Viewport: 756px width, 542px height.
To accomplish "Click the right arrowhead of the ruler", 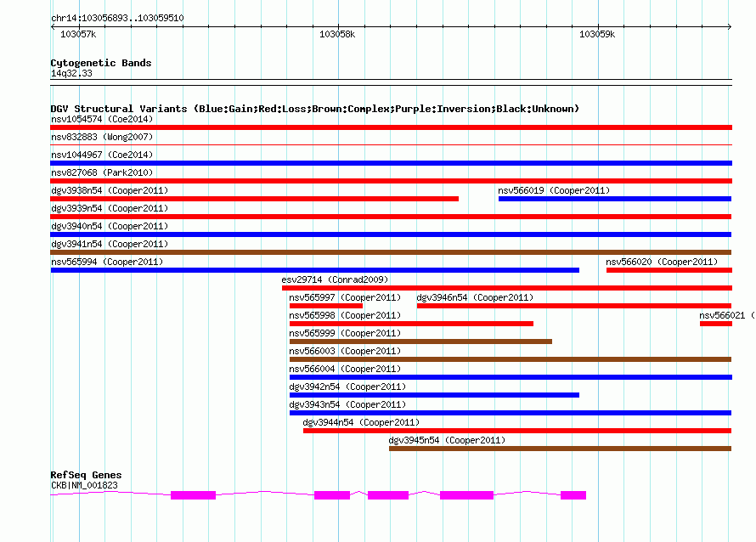I will 730,27.
